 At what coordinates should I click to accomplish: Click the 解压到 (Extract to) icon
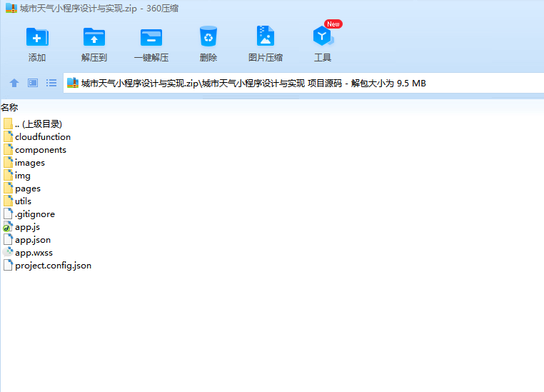pos(94,36)
